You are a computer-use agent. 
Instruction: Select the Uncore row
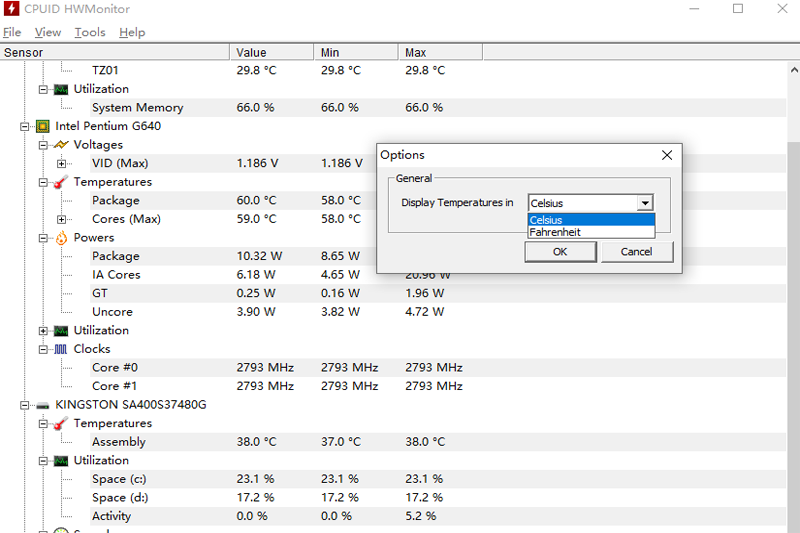[x=437, y=312]
